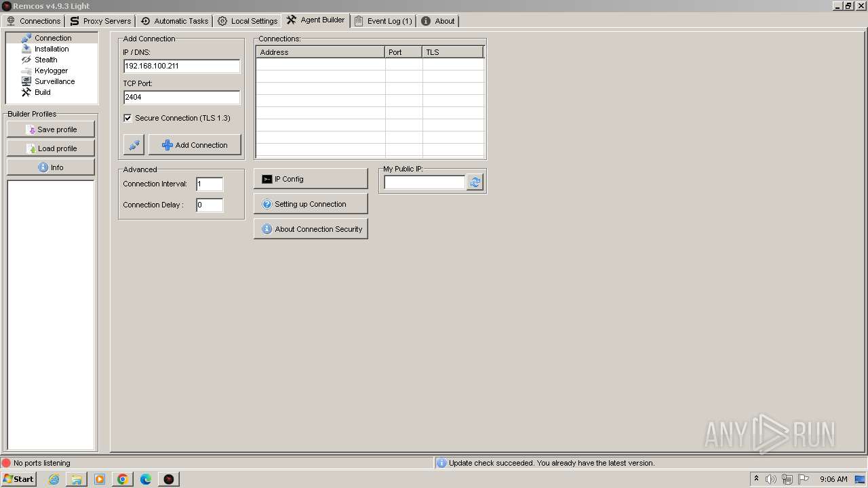Select Connection in the builder list
This screenshot has height=488, width=868.
point(52,38)
